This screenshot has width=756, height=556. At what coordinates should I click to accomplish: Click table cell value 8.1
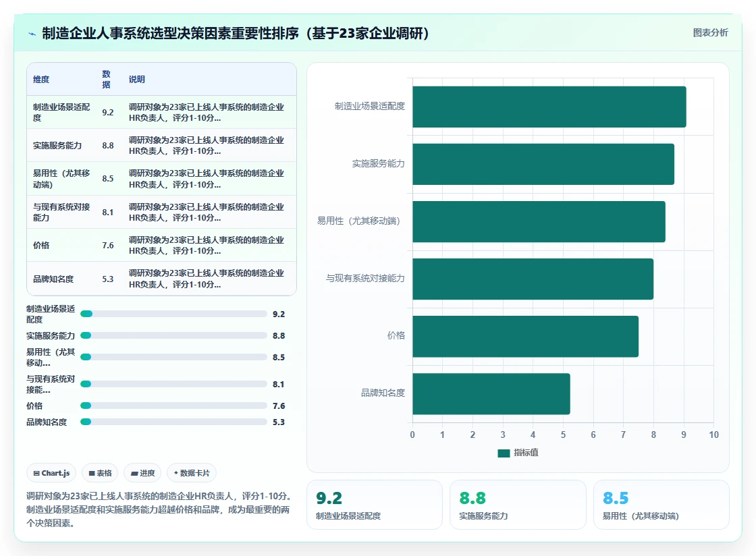pos(107,213)
